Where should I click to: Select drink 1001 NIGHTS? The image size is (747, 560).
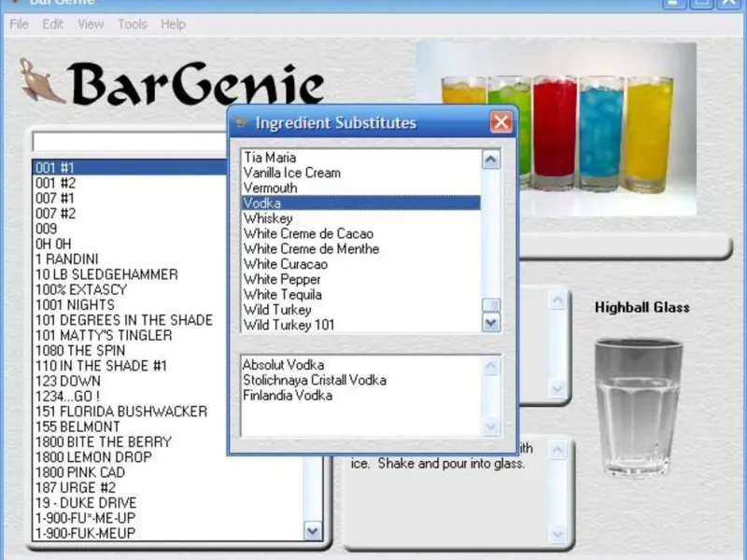pos(130,305)
